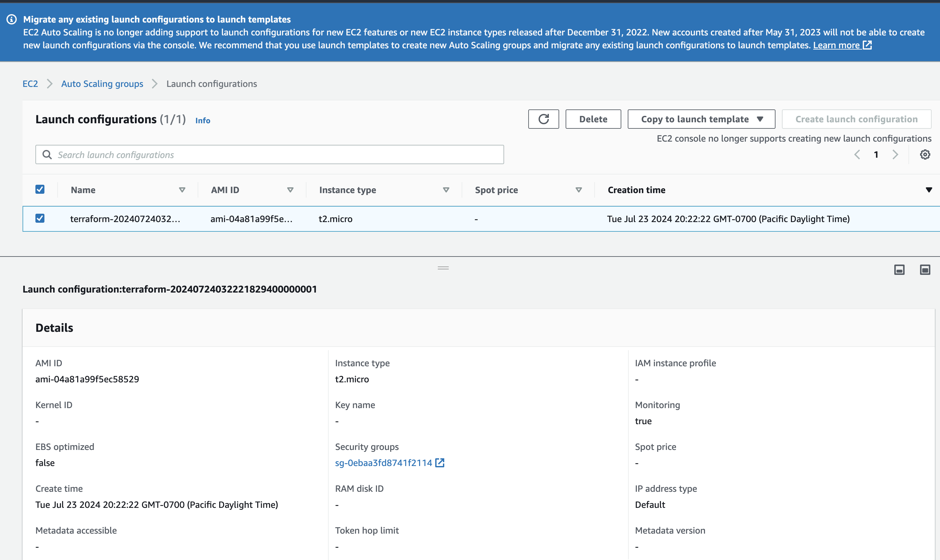Toggle the select-all header checkbox
The width and height of the screenshot is (940, 560).
(40, 190)
